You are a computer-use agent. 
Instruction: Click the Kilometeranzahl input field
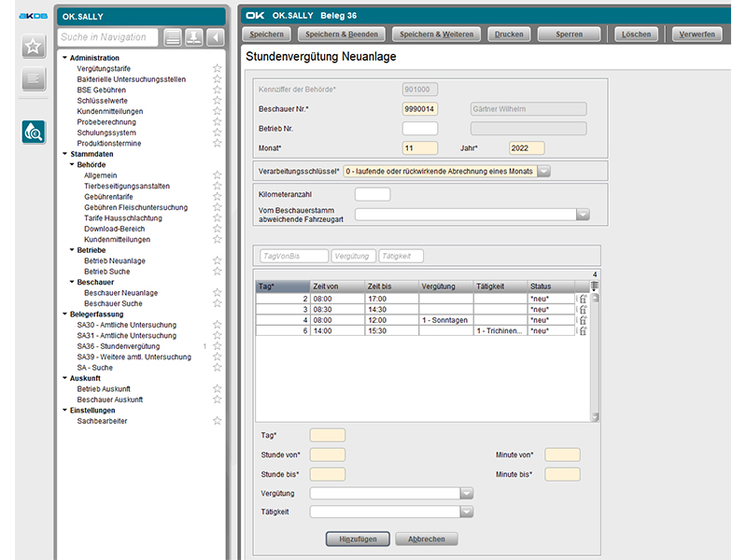[x=373, y=194]
